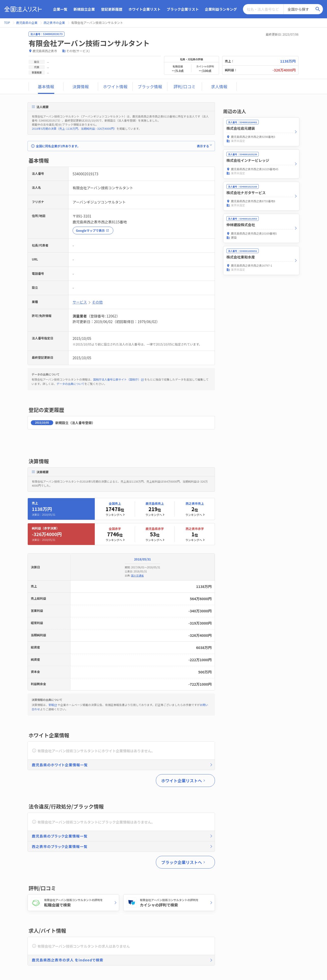Image resolution: width=327 pixels, height=980 pixels.
Task: Open 仲林建設株式会社 card arrow
Action: (x=296, y=228)
